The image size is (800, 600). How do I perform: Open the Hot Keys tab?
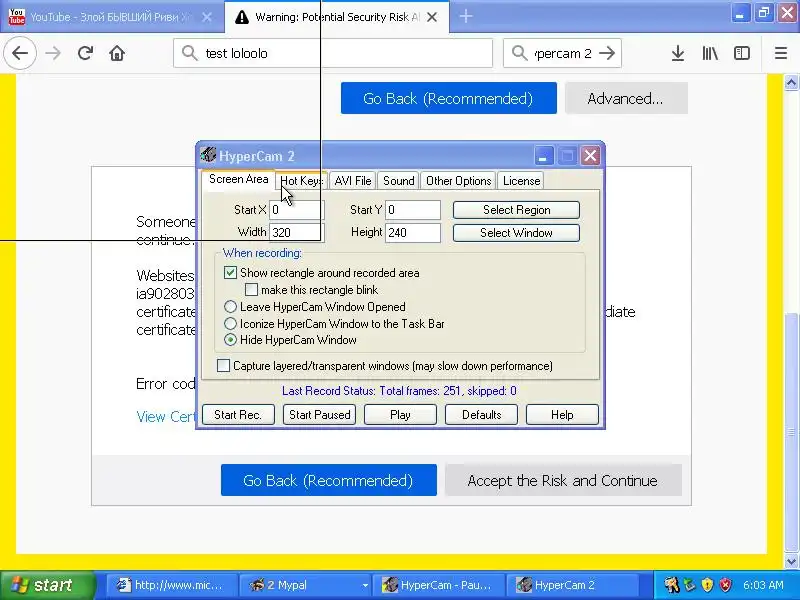click(x=302, y=181)
